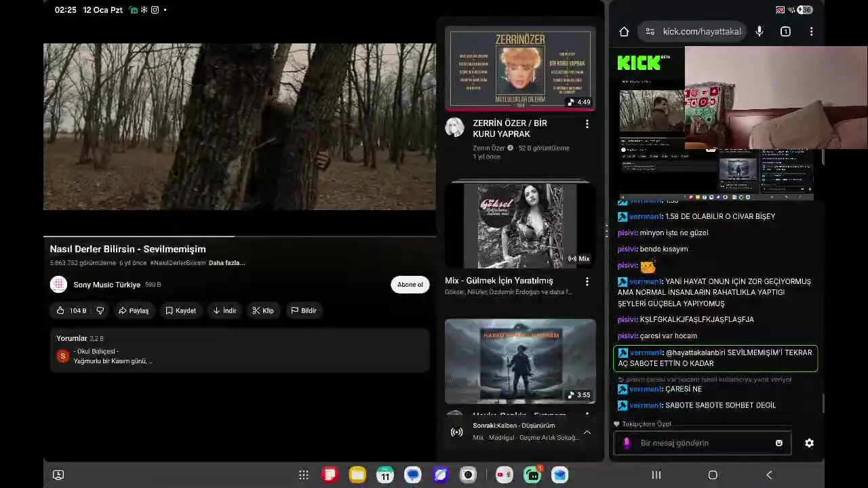This screenshot has width=868, height=488.
Task: Go to Chrome home page icon
Action: [624, 31]
